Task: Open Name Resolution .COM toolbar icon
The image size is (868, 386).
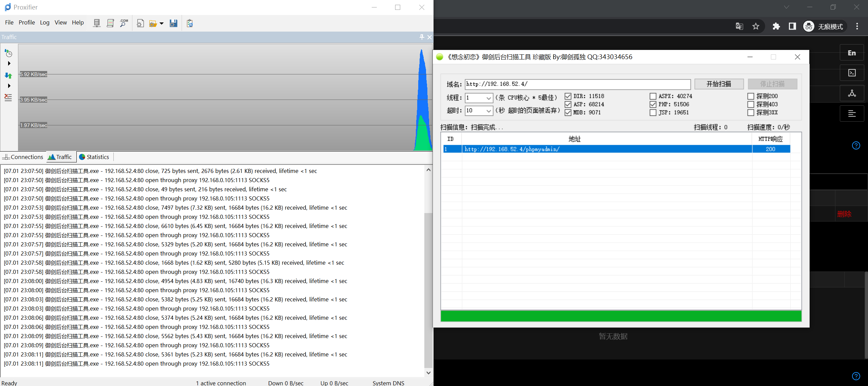Action: coord(124,23)
